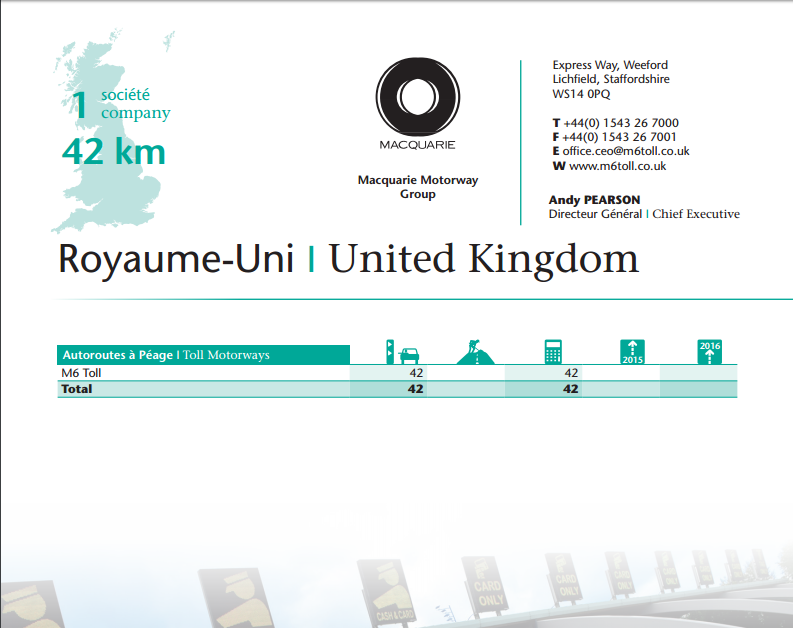The height and width of the screenshot is (628, 793).
Task: Click the www.m6toll.co.uk website address
Action: point(618,166)
